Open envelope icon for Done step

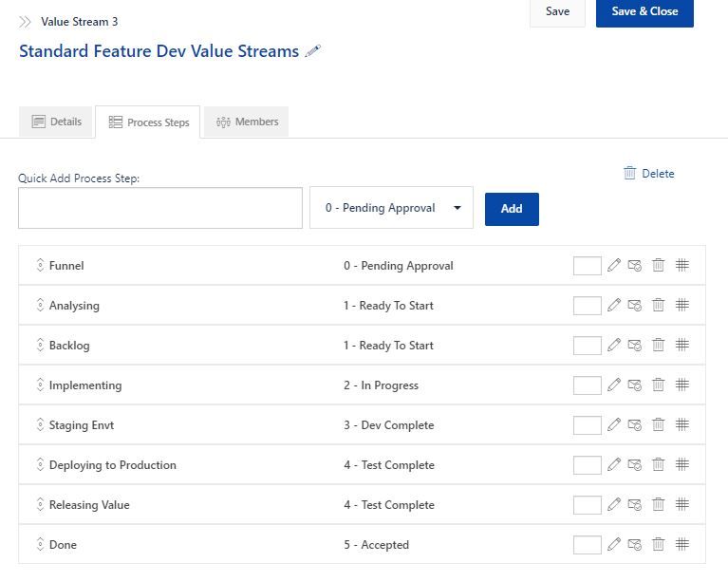coord(635,544)
